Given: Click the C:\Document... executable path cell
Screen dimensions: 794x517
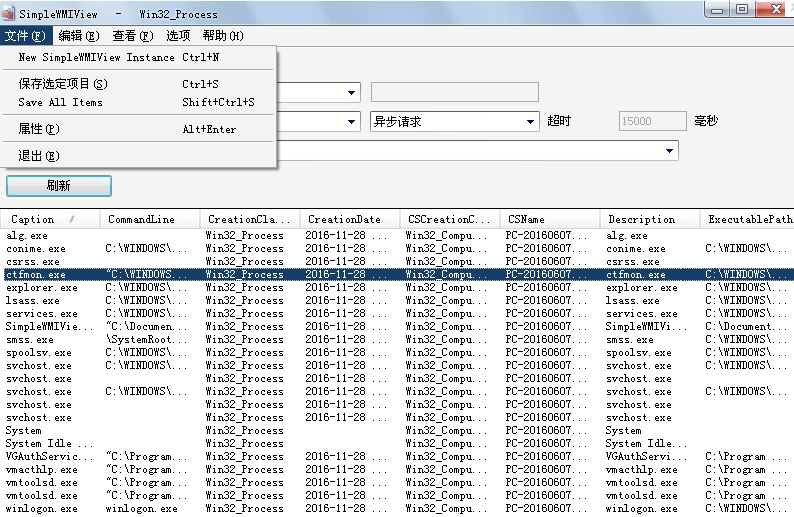Looking at the screenshot, I should (x=746, y=327).
